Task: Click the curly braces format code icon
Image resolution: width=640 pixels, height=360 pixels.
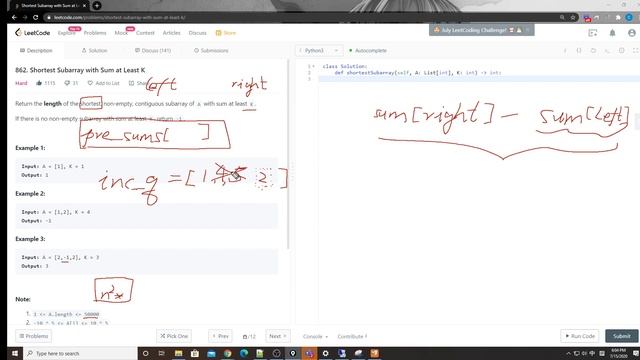Action: coord(579,51)
